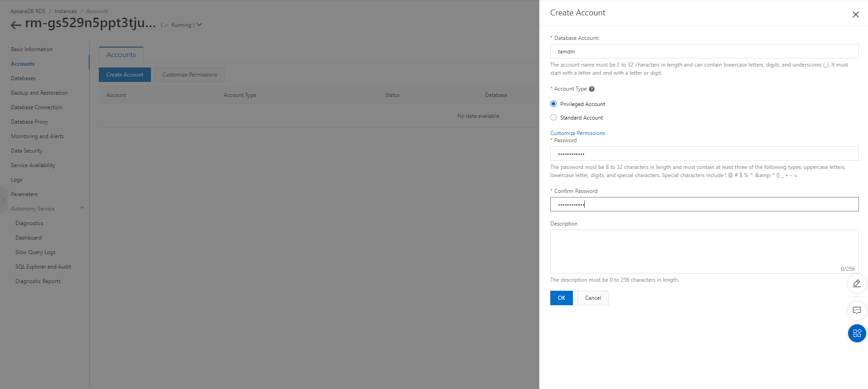868x389 pixels.
Task: Close the Create Account panel
Action: pos(855,14)
